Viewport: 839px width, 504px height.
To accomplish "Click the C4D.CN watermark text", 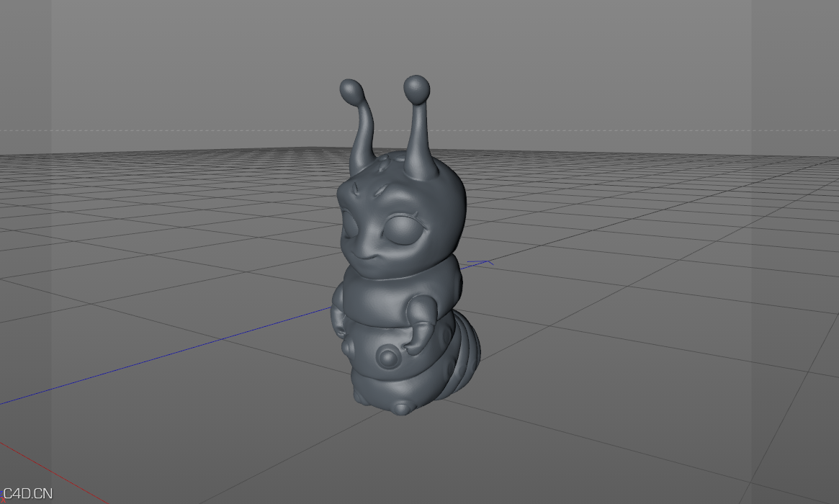I will coord(27,493).
